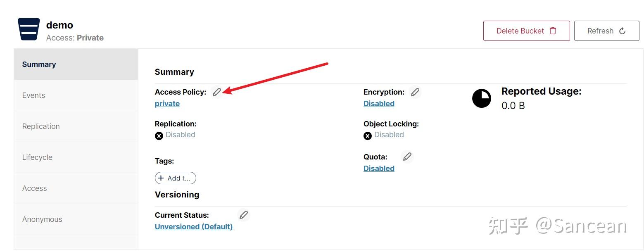Click the pencil icon beside Quota
The width and height of the screenshot is (644, 252).
click(x=407, y=157)
